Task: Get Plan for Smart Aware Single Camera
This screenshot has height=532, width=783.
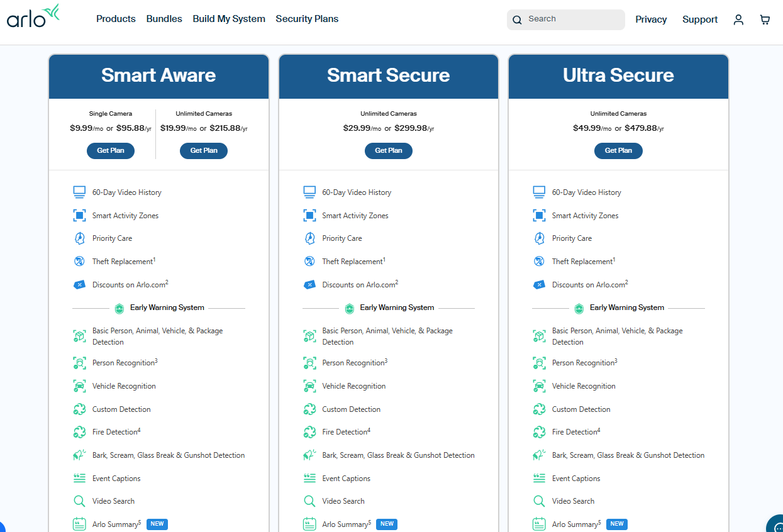Action: coord(111,151)
